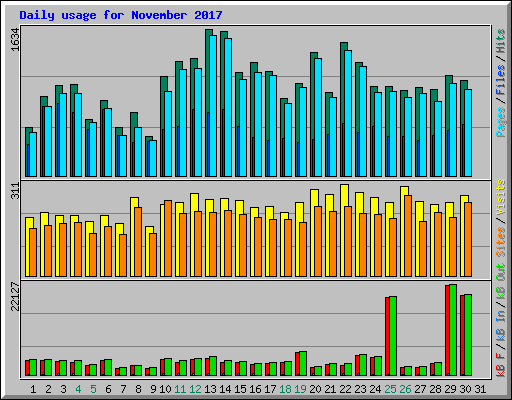Viewport: 512px width, 400px height.
Task: Click day 10 on the x-axis
Action: pyautogui.click(x=165, y=389)
